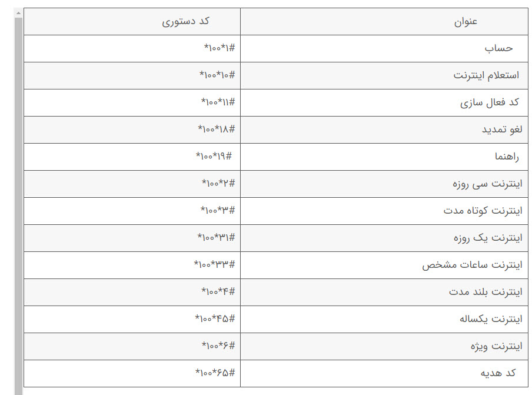
Task: Click the code in the حساب row
Action: (x=219, y=48)
